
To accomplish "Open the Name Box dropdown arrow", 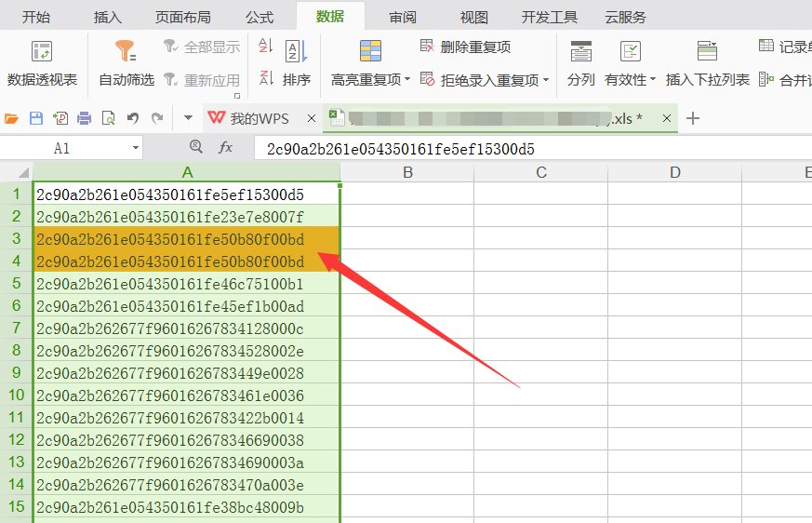I will [x=135, y=149].
